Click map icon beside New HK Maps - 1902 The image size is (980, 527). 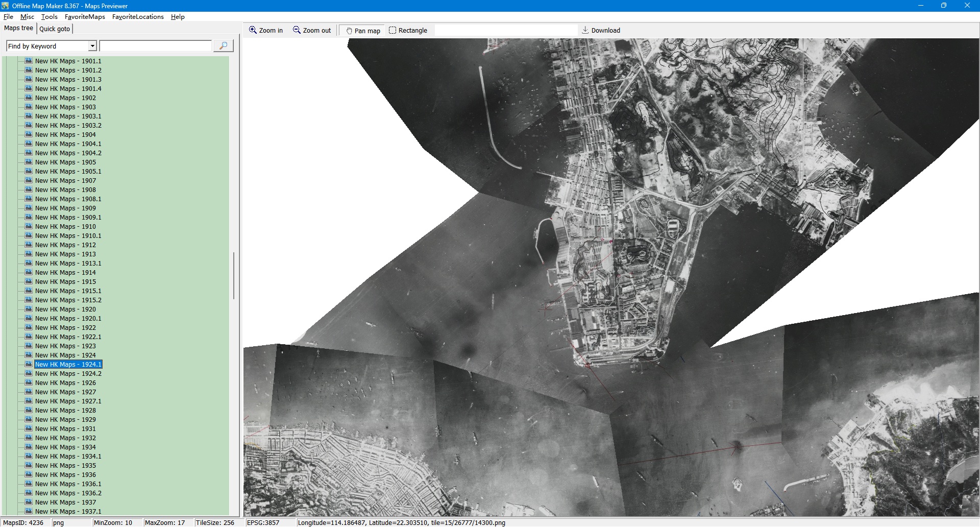click(x=29, y=98)
